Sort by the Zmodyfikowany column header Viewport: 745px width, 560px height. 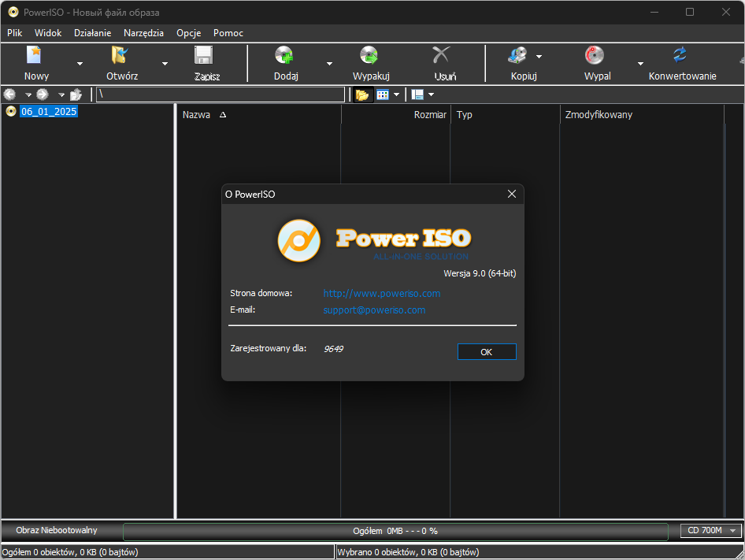(642, 114)
